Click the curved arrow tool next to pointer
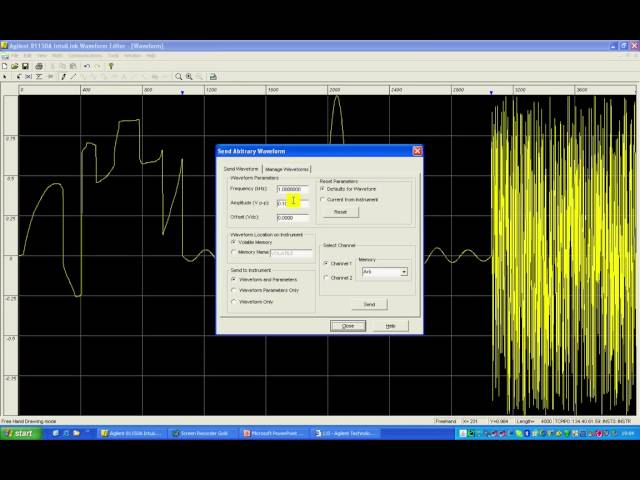The width and height of the screenshot is (640, 480). 18,77
